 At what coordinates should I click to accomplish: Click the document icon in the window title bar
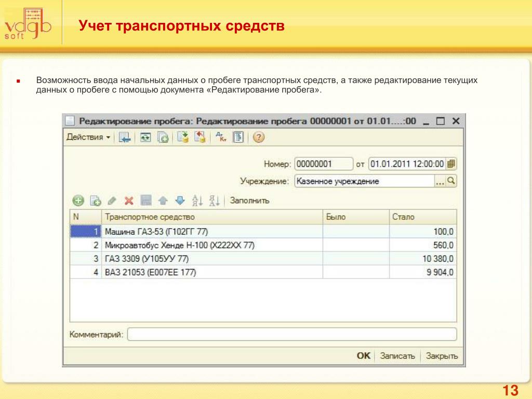[70, 121]
